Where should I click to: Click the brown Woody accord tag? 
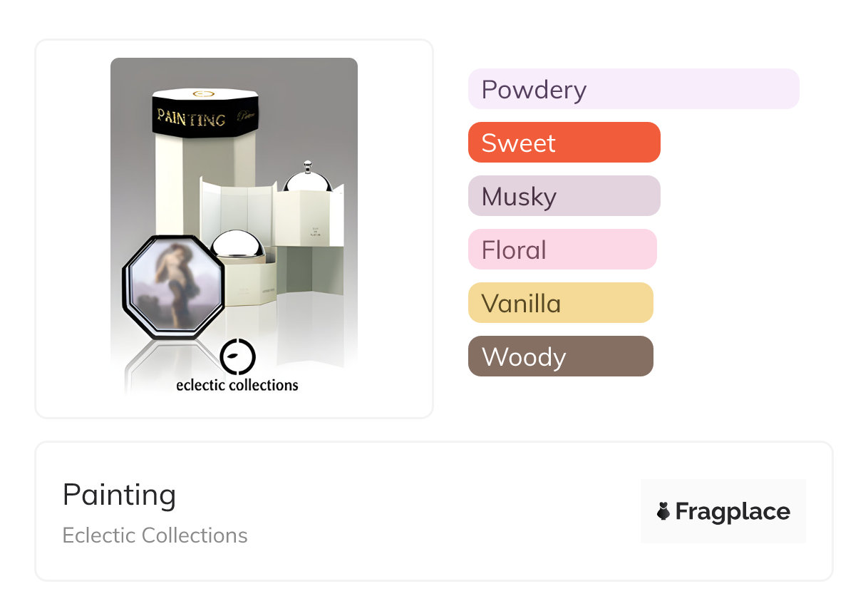tap(560, 356)
